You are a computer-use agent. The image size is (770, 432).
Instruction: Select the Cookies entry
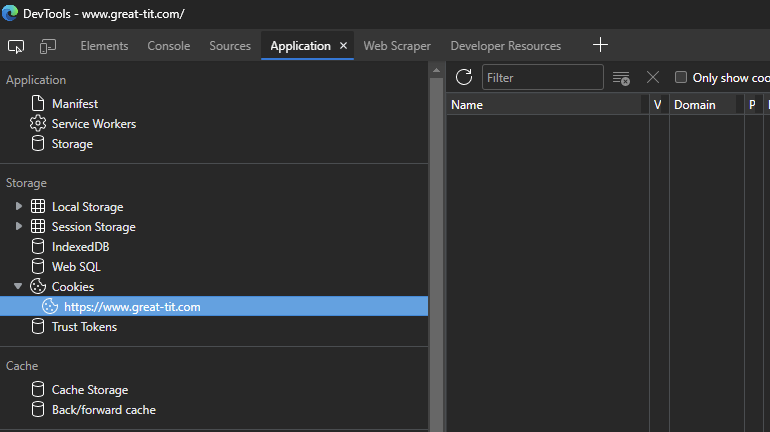tap(73, 287)
